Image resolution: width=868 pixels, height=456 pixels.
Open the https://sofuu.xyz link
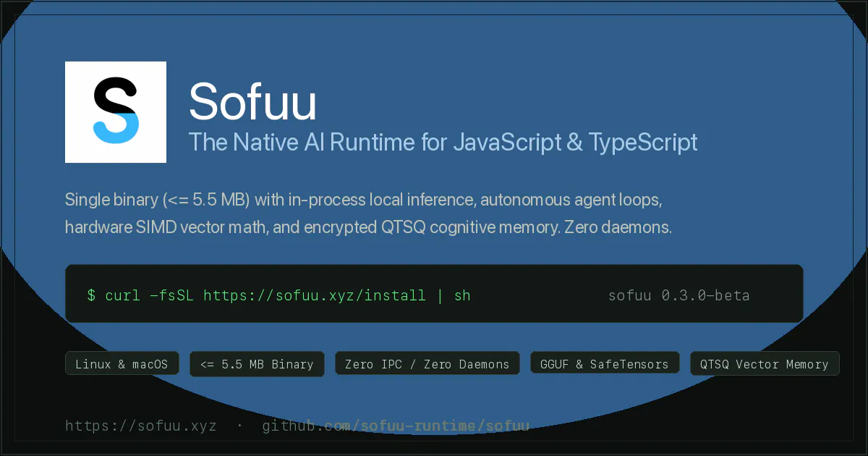140,426
